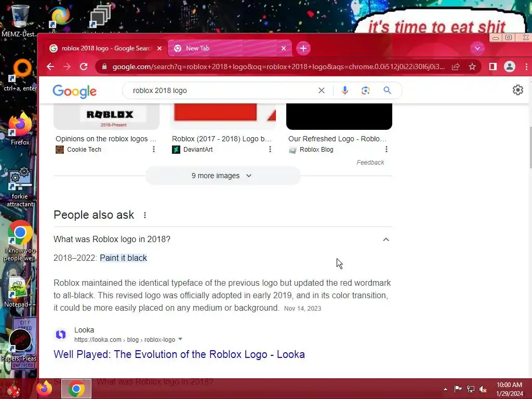Click the network tray icon
The width and height of the screenshot is (532, 399).
(x=471, y=389)
